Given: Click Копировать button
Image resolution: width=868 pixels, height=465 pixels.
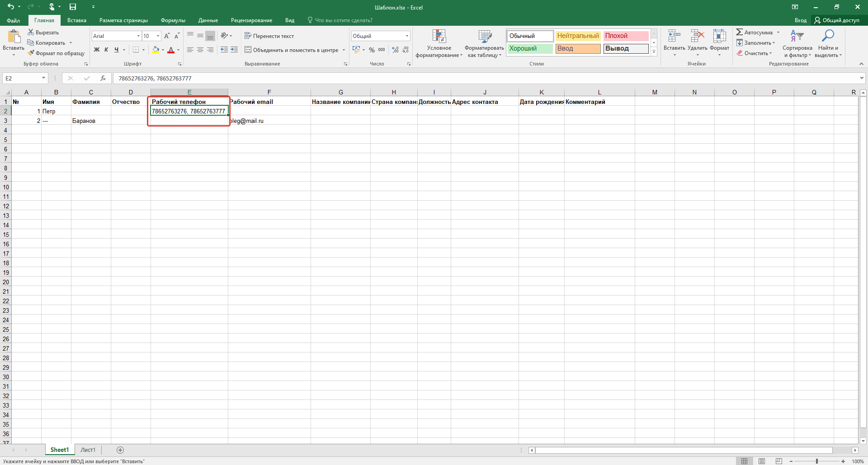Looking at the screenshot, I should [47, 43].
